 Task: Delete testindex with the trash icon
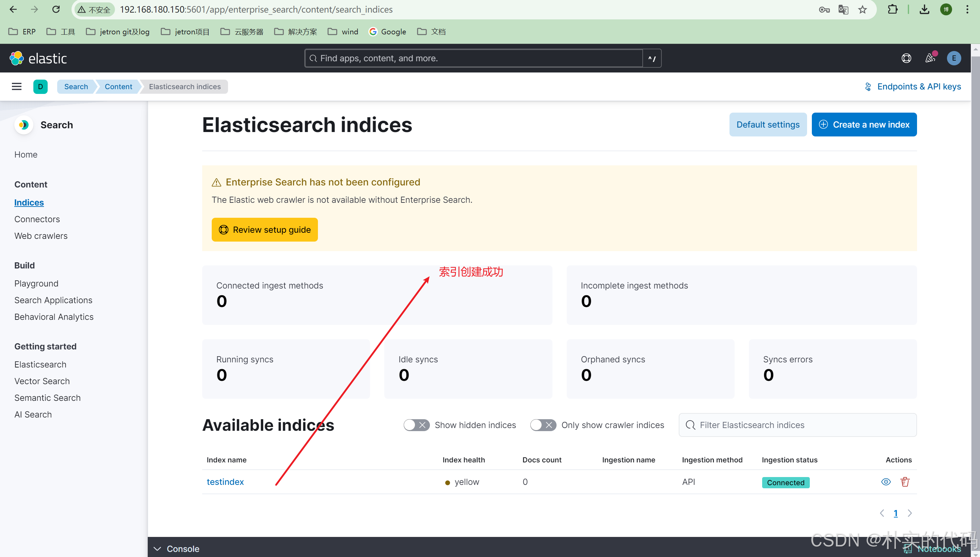tap(905, 482)
